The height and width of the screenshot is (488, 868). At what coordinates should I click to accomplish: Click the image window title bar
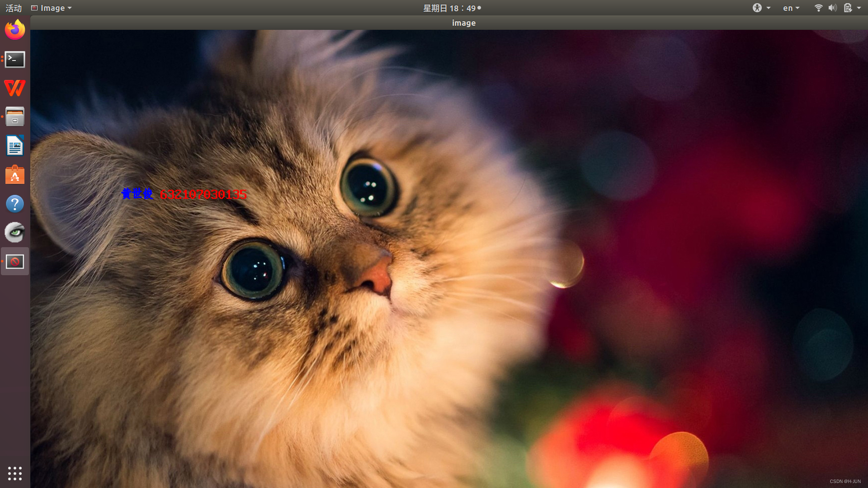[x=463, y=23]
